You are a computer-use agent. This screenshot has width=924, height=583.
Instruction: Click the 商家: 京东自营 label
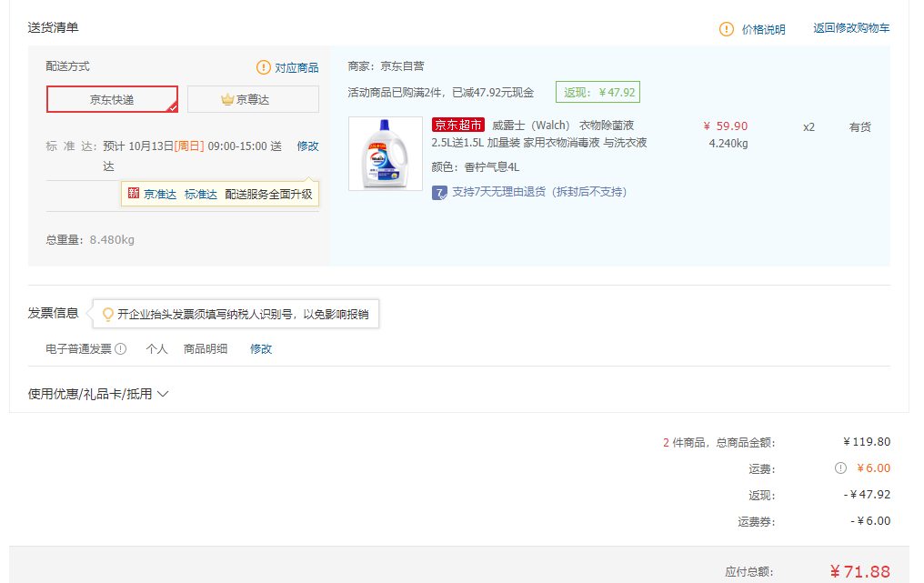(386, 66)
